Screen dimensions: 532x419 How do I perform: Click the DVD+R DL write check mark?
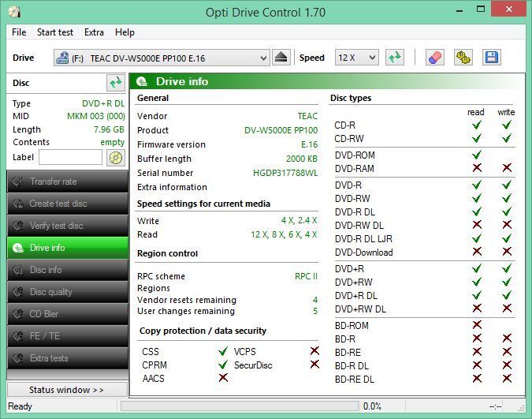pyautogui.click(x=507, y=295)
